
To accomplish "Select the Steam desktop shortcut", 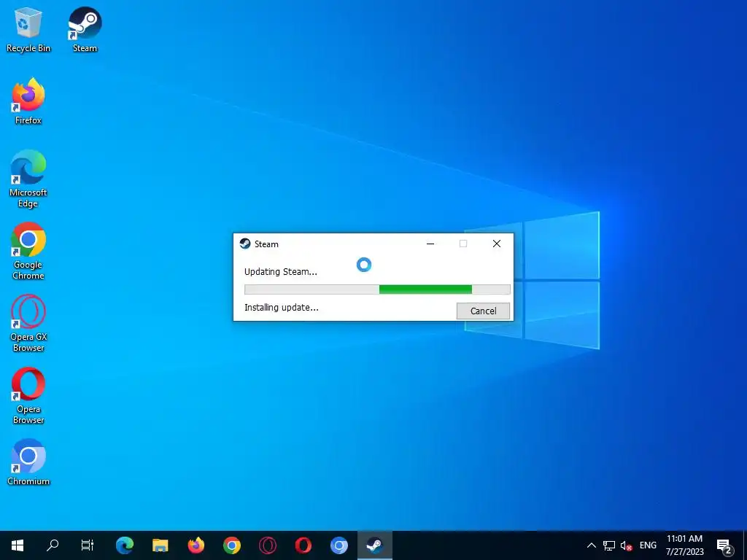I will tap(85, 29).
